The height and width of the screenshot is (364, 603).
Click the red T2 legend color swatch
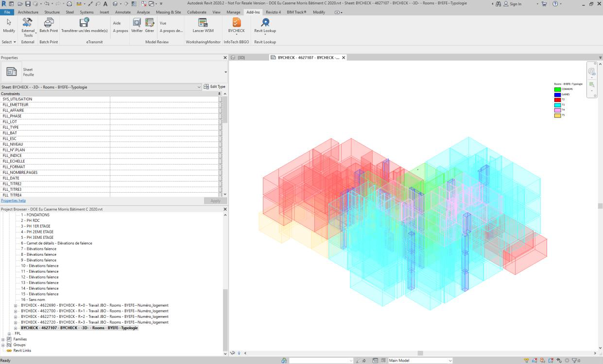pos(557,99)
